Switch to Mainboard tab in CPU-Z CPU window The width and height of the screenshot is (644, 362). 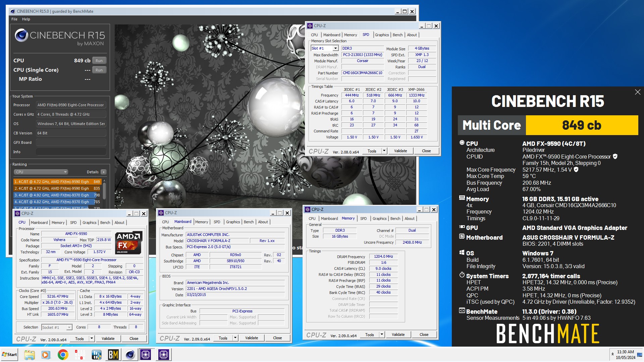click(39, 223)
